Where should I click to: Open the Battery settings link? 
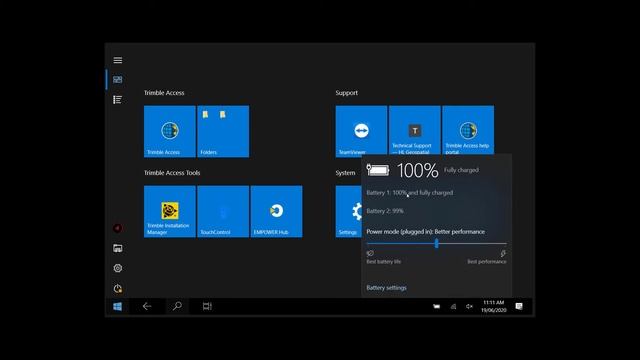(386, 288)
